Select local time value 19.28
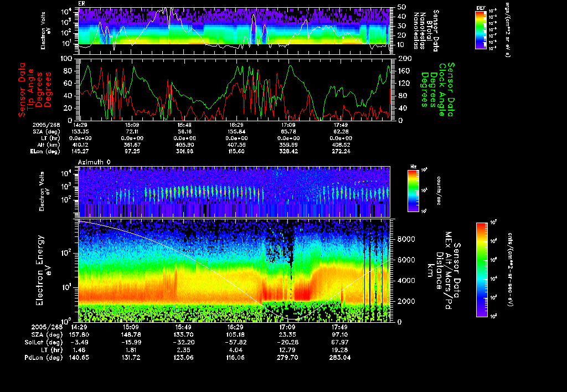The width and height of the screenshot is (567, 392). click(340, 350)
